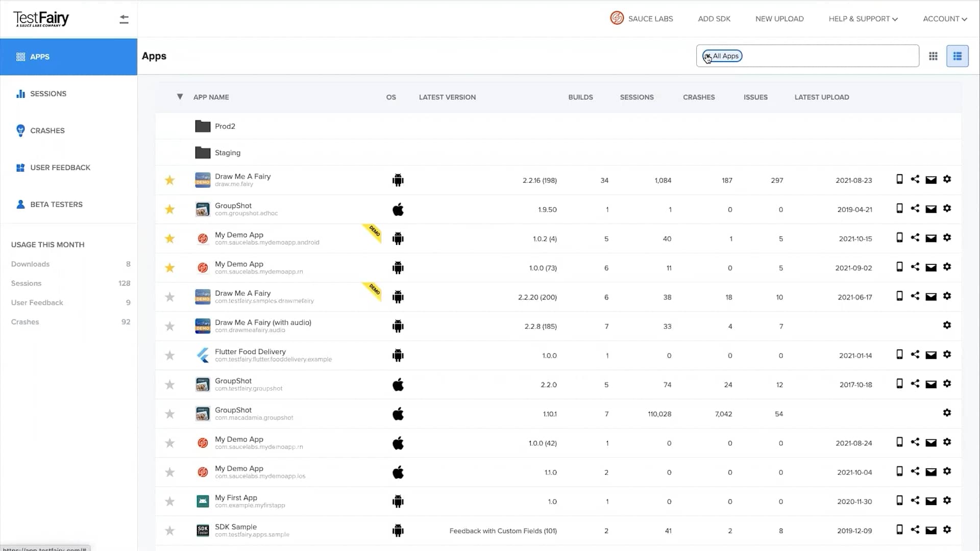Open the invite email icon for My Demo App

[932, 238]
